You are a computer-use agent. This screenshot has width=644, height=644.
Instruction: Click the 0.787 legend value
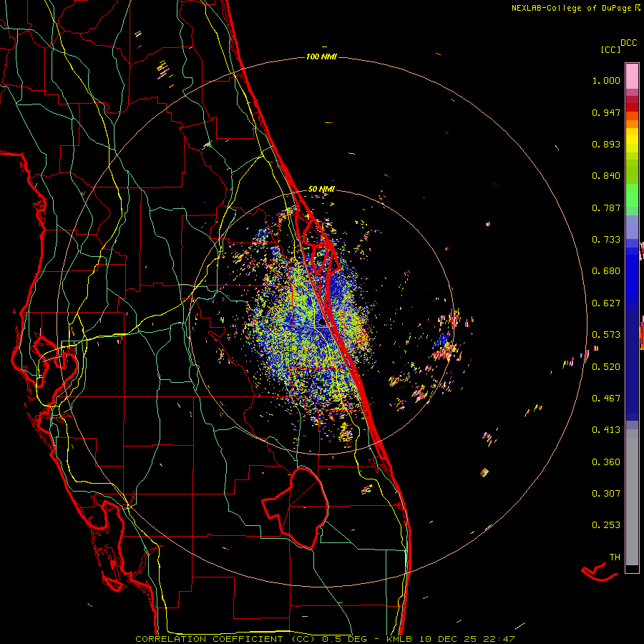click(606, 208)
